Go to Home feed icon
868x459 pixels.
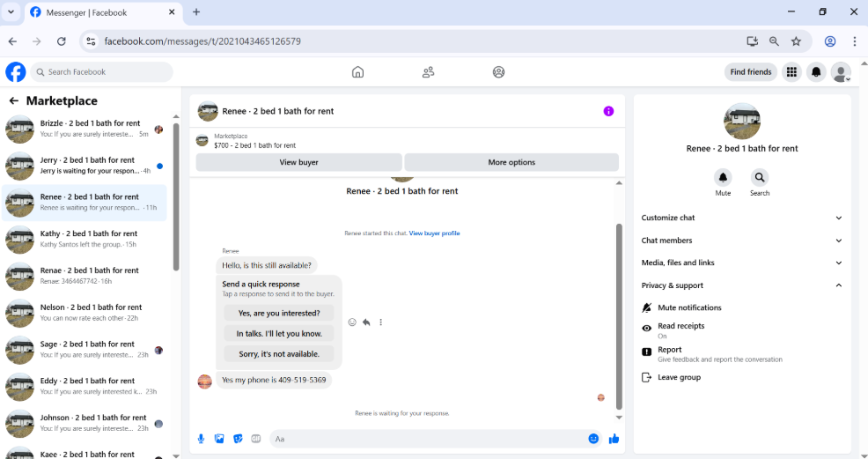(357, 72)
